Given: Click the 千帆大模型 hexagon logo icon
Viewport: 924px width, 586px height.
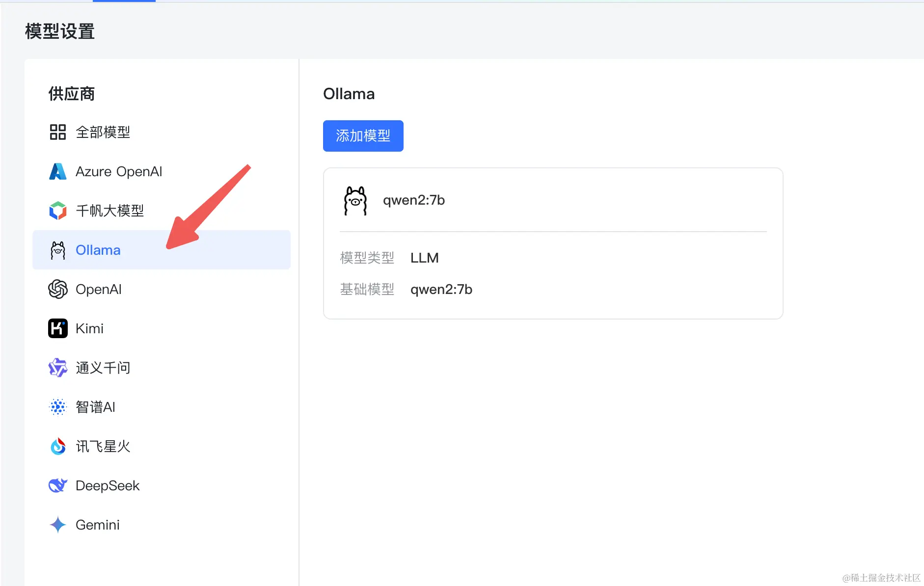Looking at the screenshot, I should pos(58,211).
